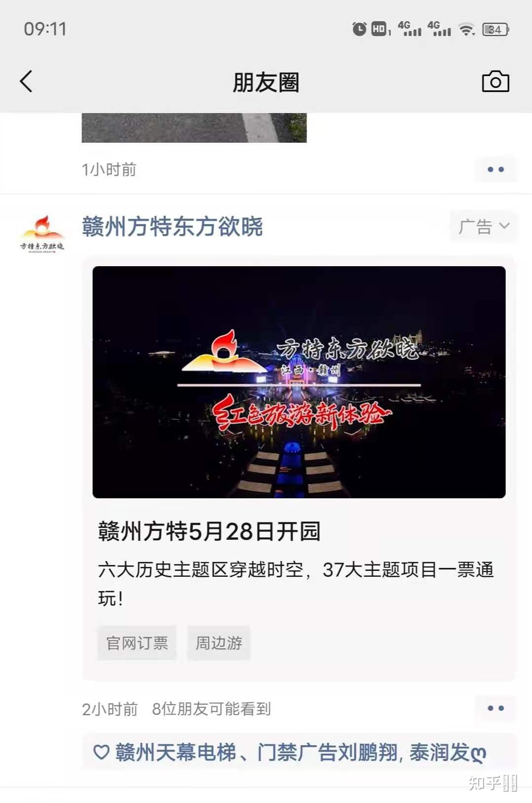
Task: Tap the back arrow icon
Action: click(26, 81)
